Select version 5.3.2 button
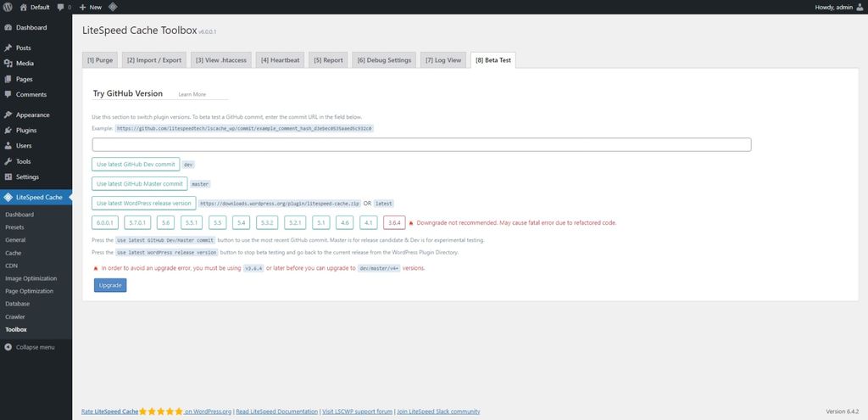This screenshot has width=868, height=420. [x=267, y=223]
